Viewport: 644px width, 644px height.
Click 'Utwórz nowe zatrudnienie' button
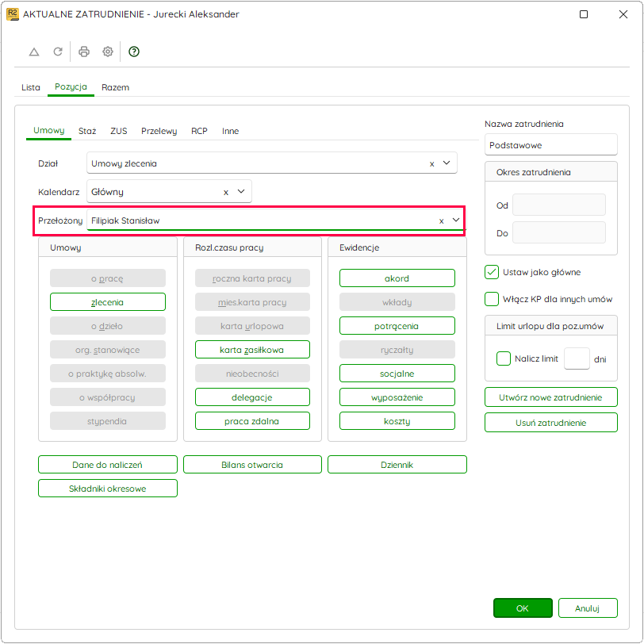[550, 397]
